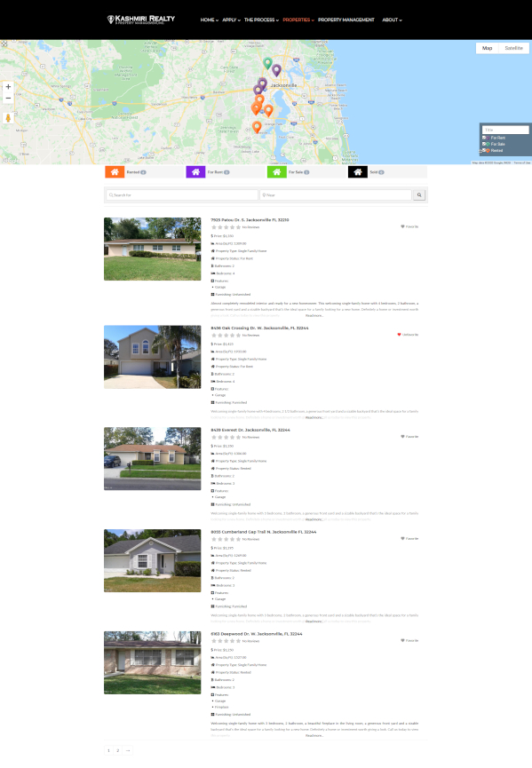
Task: Click the lowest orange map pin
Action: pos(257,127)
